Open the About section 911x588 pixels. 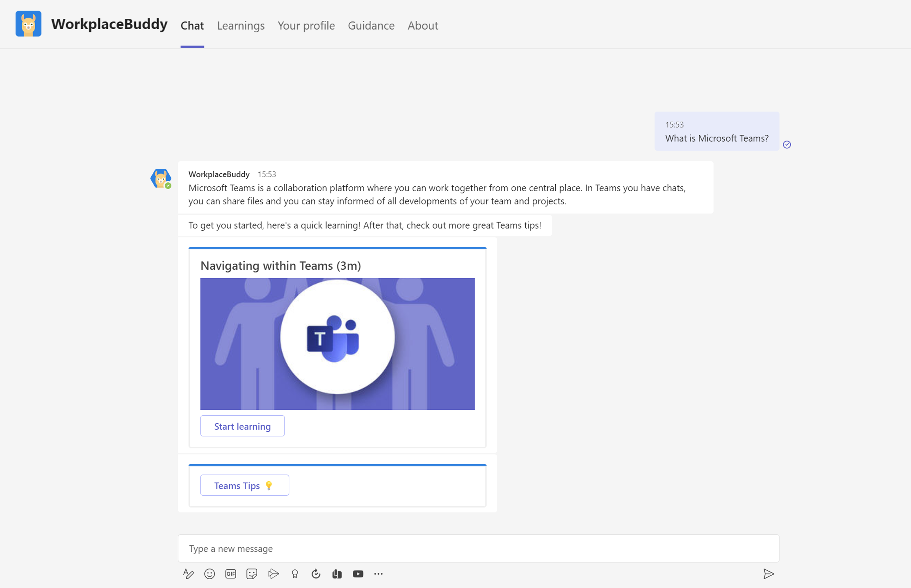coord(422,25)
